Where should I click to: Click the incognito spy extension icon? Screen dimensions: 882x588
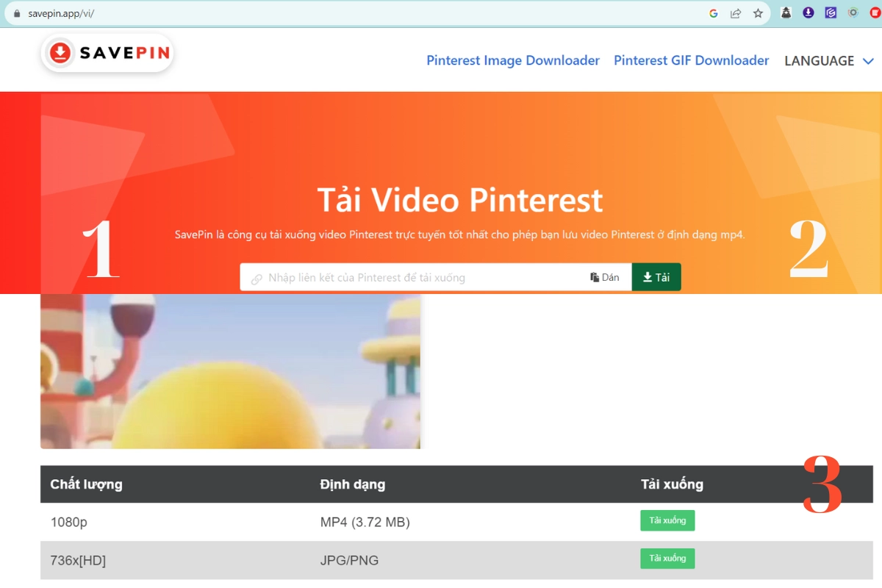[786, 12]
